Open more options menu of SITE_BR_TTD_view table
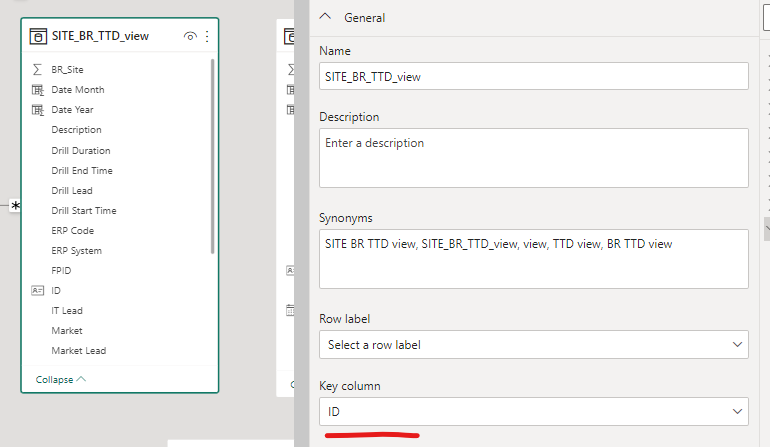 207,36
